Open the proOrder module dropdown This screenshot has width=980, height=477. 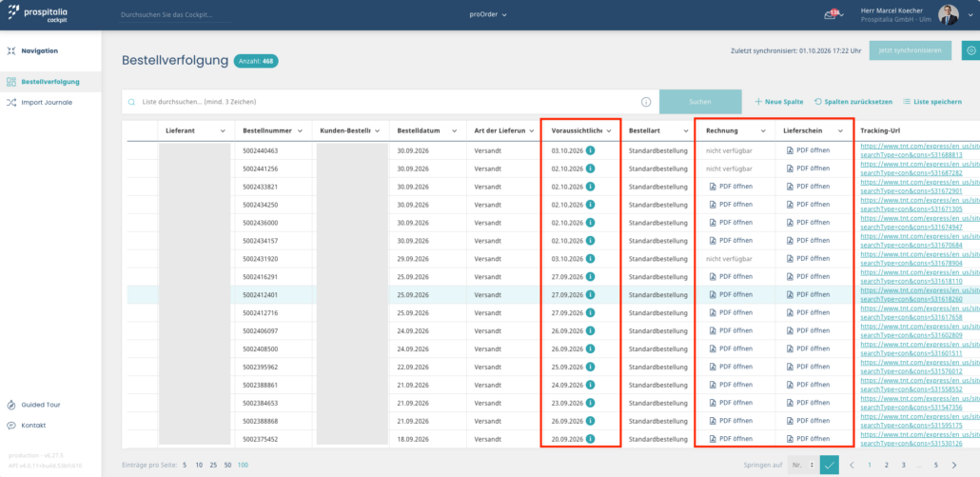click(x=488, y=14)
